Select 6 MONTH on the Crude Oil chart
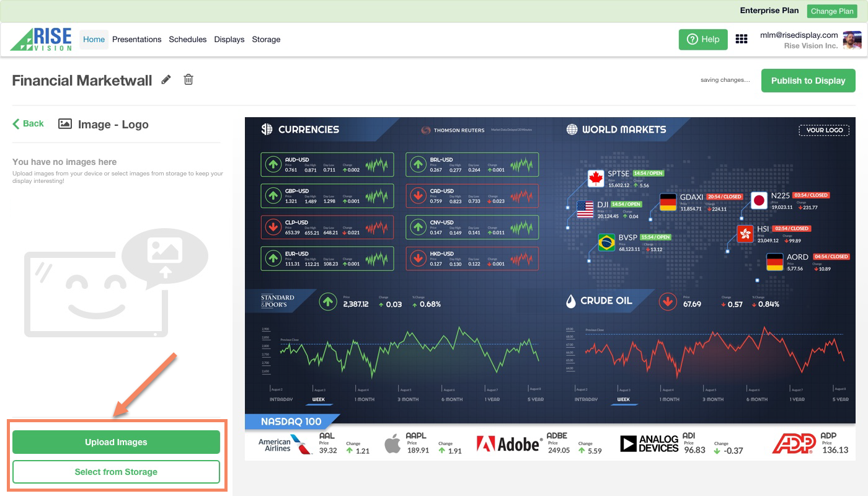This screenshot has width=868, height=496. click(756, 399)
